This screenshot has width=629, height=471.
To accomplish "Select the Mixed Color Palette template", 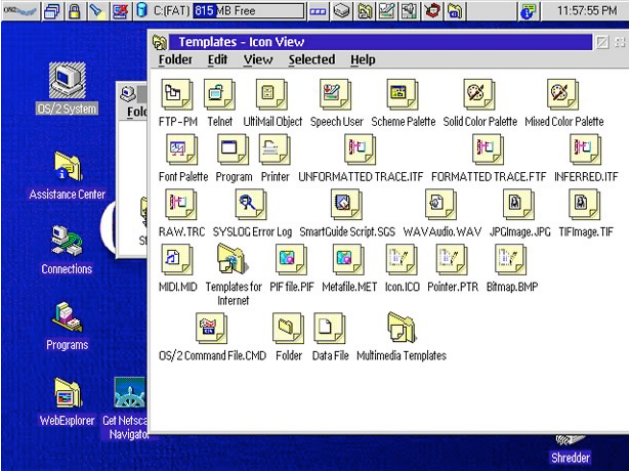I will [x=563, y=95].
